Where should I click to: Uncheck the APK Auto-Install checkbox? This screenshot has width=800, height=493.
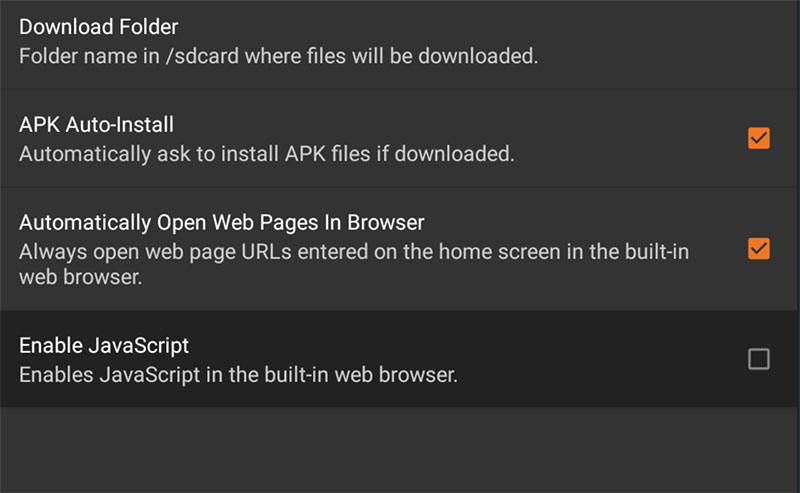(x=759, y=138)
